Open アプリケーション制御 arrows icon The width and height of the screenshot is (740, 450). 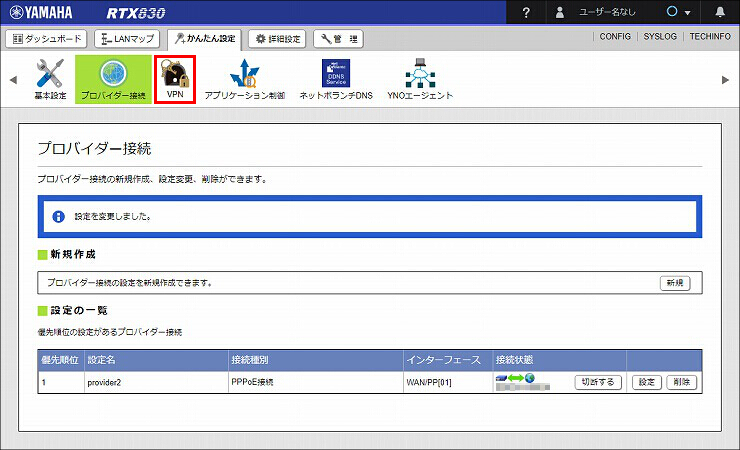point(244,79)
